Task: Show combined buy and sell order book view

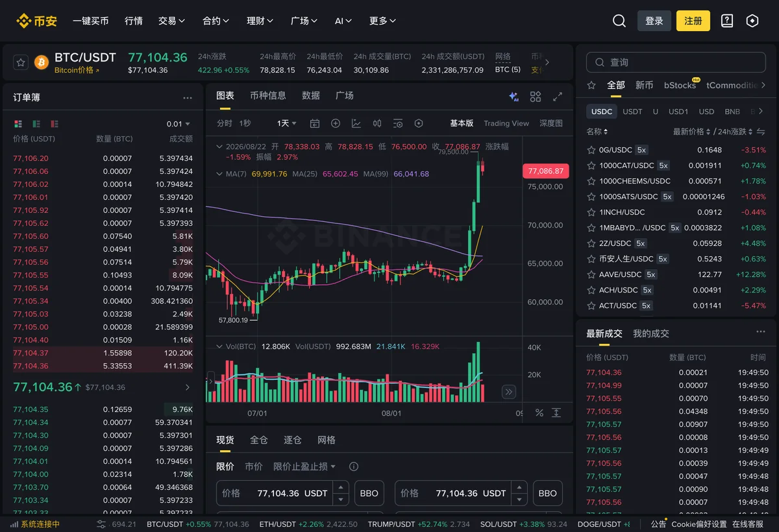Action: pos(18,124)
